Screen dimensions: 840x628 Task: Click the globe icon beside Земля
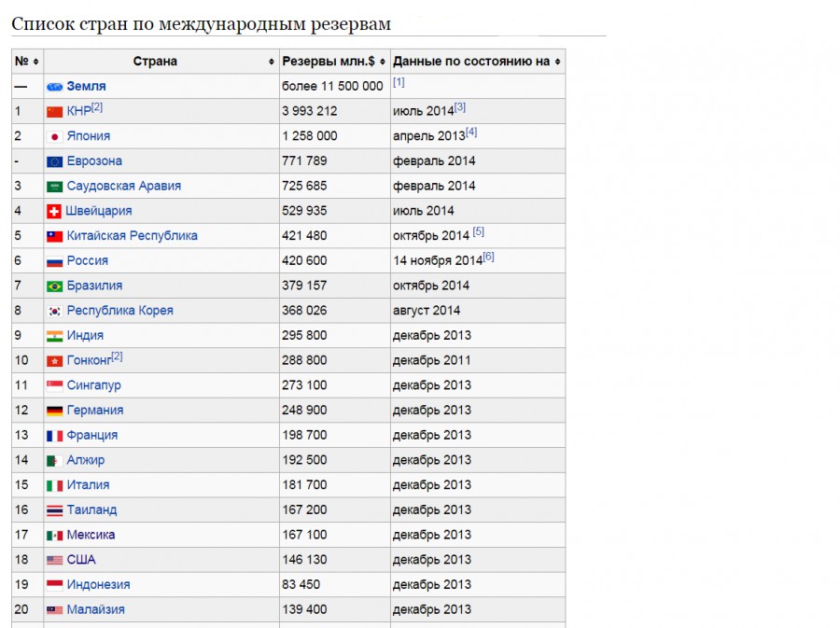[55, 87]
